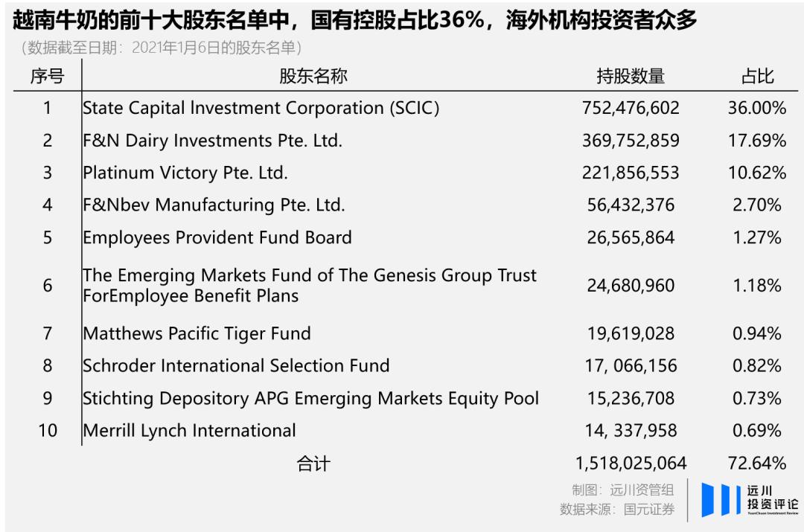Image resolution: width=804 pixels, height=532 pixels.
Task: Click the 序号 column header
Action: pyautogui.click(x=47, y=76)
